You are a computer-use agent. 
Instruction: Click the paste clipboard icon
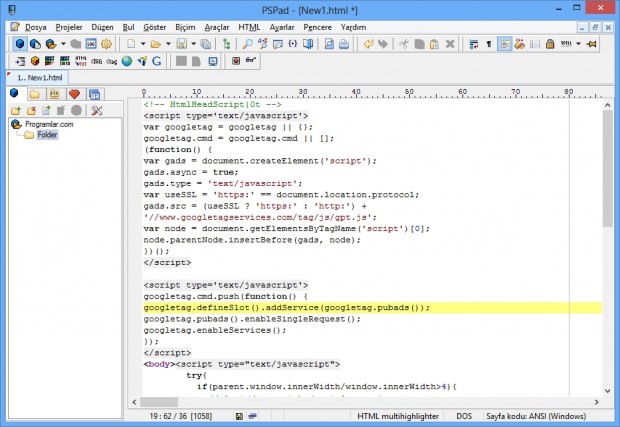[x=434, y=44]
